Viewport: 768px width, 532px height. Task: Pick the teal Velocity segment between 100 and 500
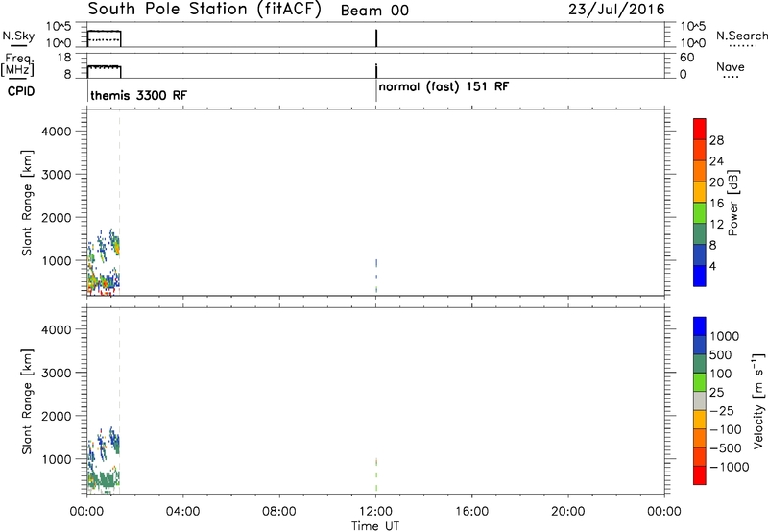pyautogui.click(x=700, y=364)
